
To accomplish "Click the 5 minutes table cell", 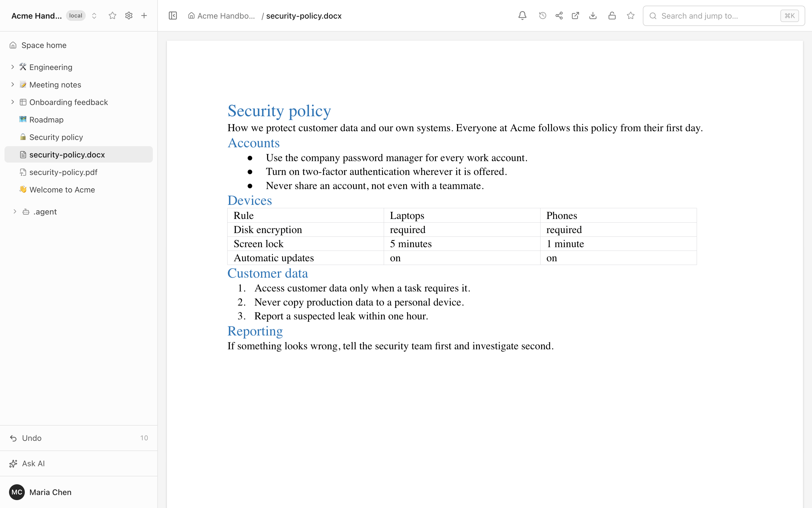I will (x=462, y=244).
